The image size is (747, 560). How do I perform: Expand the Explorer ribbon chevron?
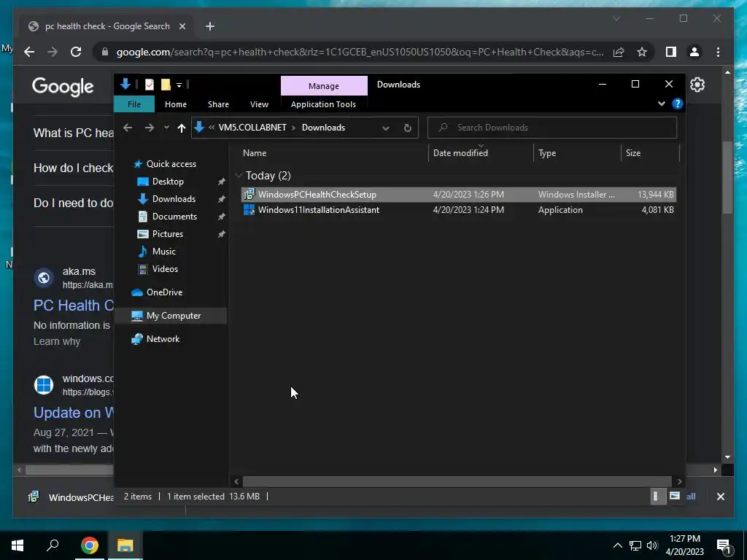661,104
